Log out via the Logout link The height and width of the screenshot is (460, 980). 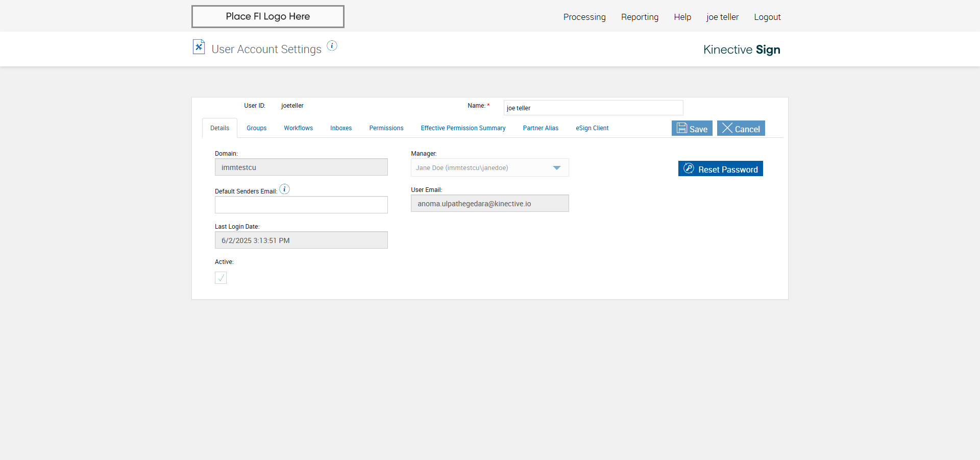pyautogui.click(x=767, y=17)
